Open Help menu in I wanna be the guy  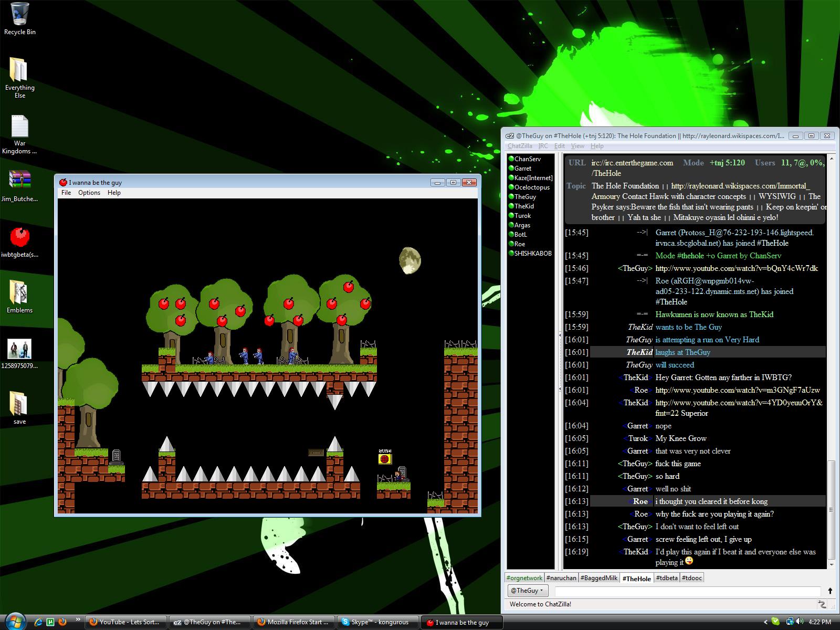point(114,193)
